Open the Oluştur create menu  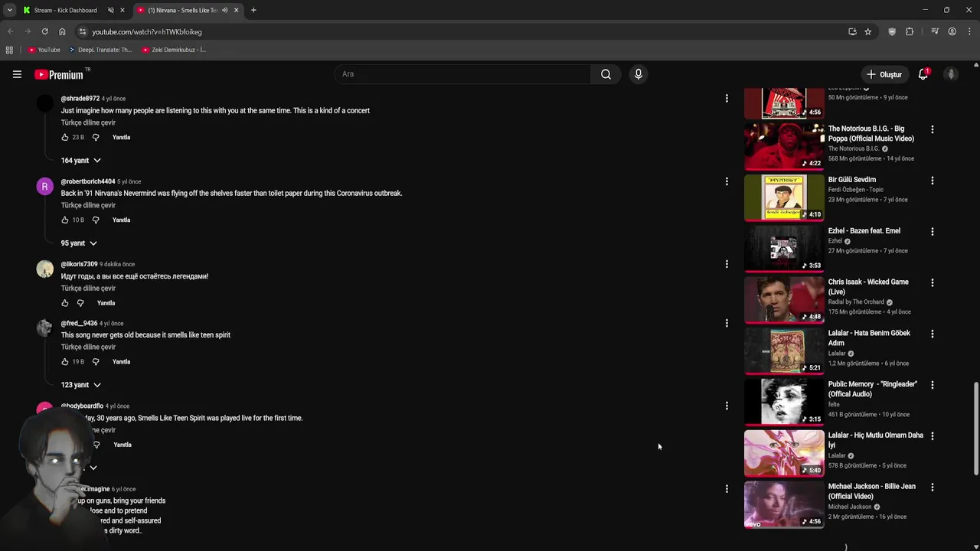click(884, 74)
